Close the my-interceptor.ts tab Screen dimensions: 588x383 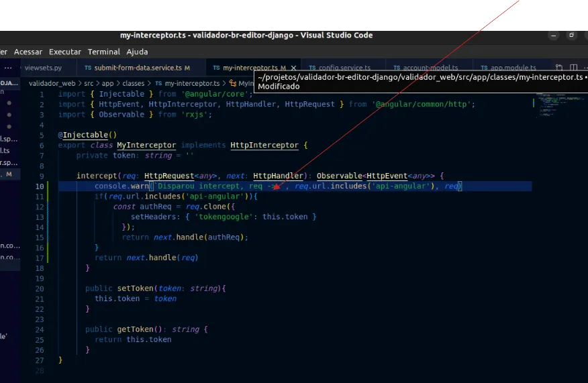click(x=293, y=68)
